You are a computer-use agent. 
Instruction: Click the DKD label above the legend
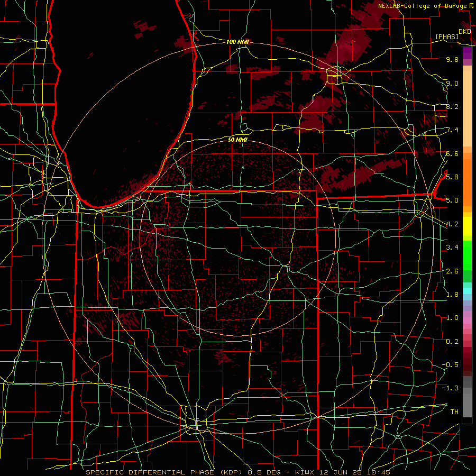click(x=465, y=31)
